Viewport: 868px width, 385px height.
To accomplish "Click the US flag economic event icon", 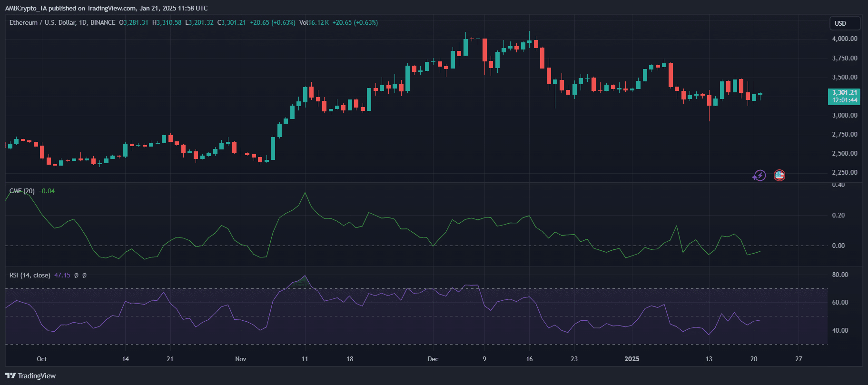I will coord(779,176).
